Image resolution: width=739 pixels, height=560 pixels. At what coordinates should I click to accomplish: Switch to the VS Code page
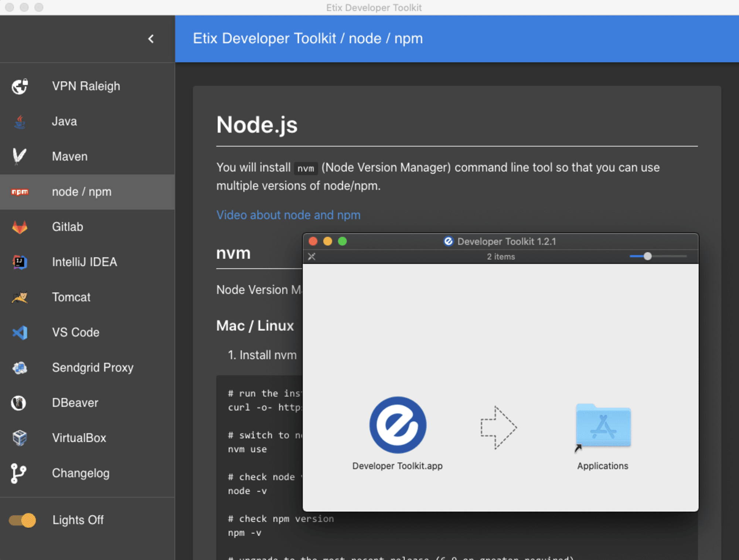pyautogui.click(x=87, y=332)
